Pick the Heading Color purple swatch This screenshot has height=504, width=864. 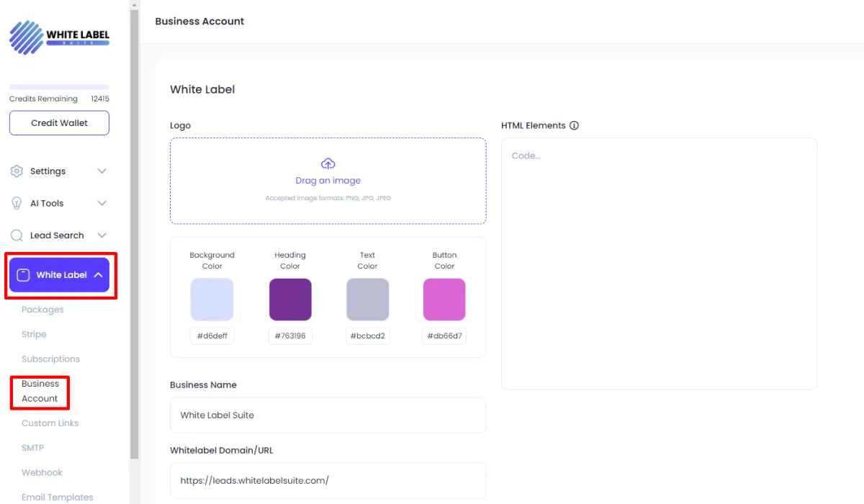(290, 300)
